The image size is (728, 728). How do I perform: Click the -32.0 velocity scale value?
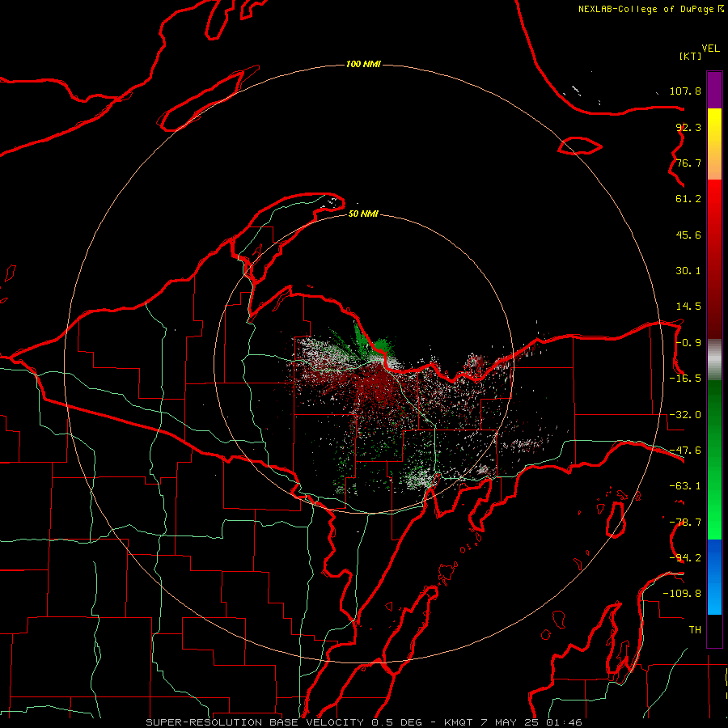(685, 415)
